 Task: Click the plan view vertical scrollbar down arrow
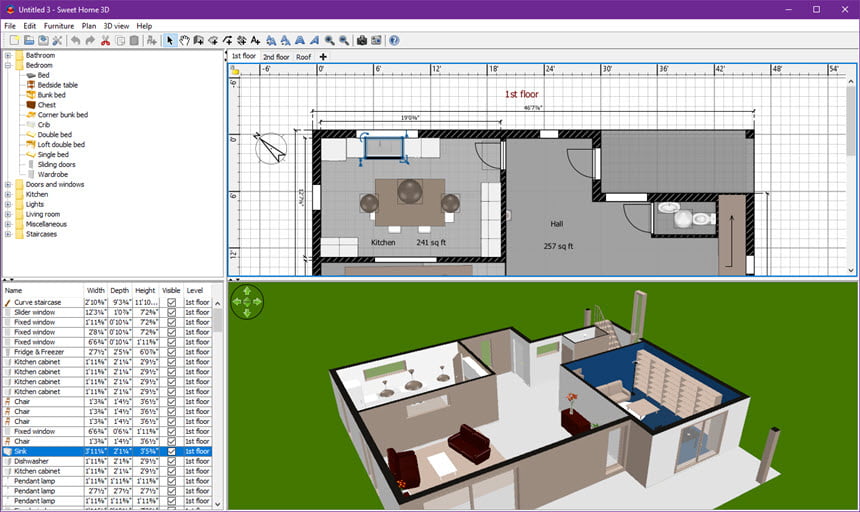[851, 270]
